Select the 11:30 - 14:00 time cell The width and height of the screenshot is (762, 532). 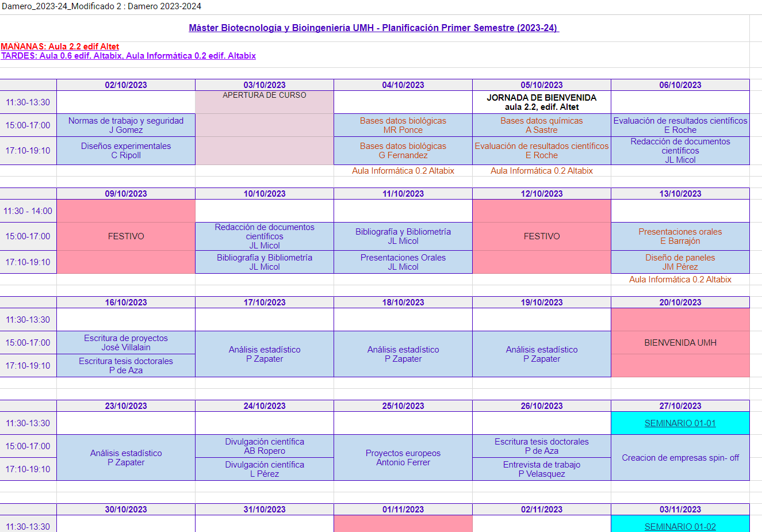coord(28,211)
